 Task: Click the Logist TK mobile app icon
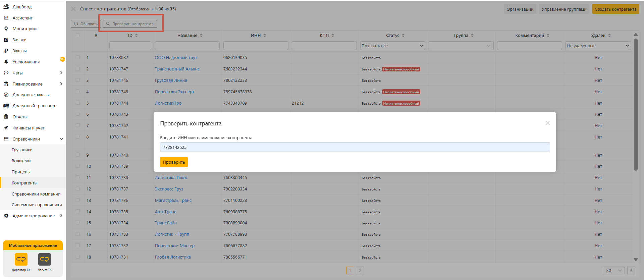point(45,259)
